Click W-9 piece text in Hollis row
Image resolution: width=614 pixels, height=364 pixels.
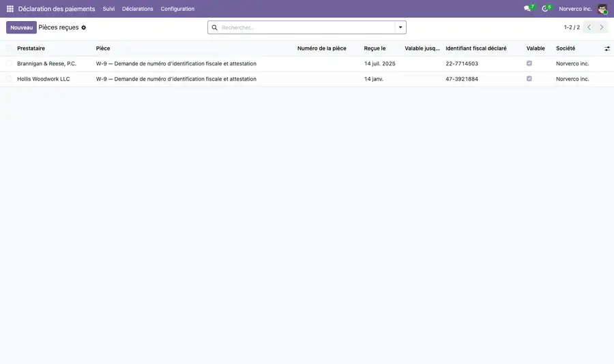[176, 78]
